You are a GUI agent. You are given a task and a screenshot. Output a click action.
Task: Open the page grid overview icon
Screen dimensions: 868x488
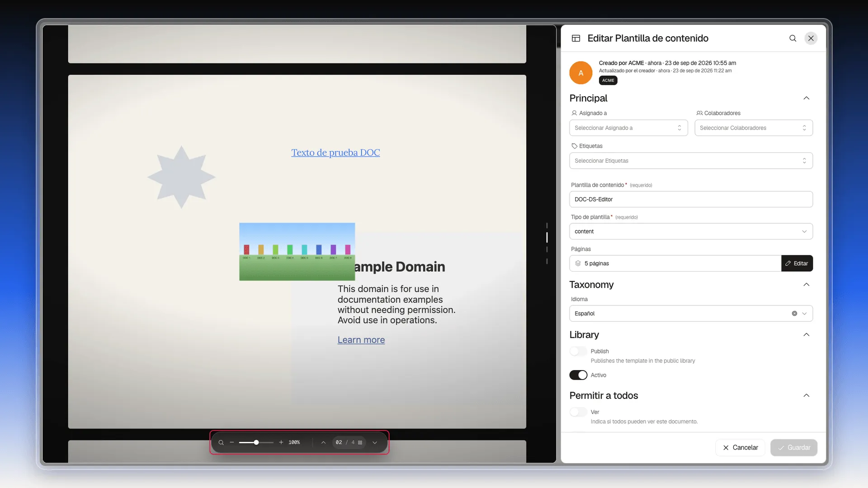tap(360, 442)
